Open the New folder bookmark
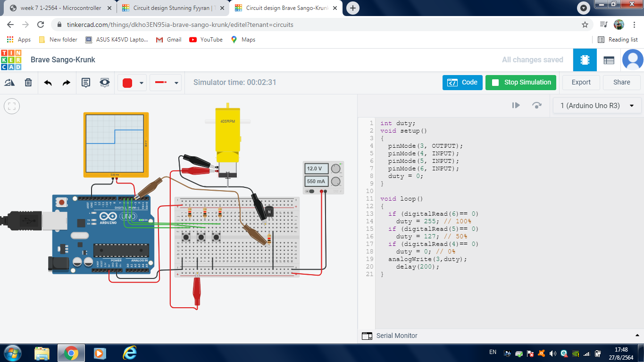 pos(58,40)
